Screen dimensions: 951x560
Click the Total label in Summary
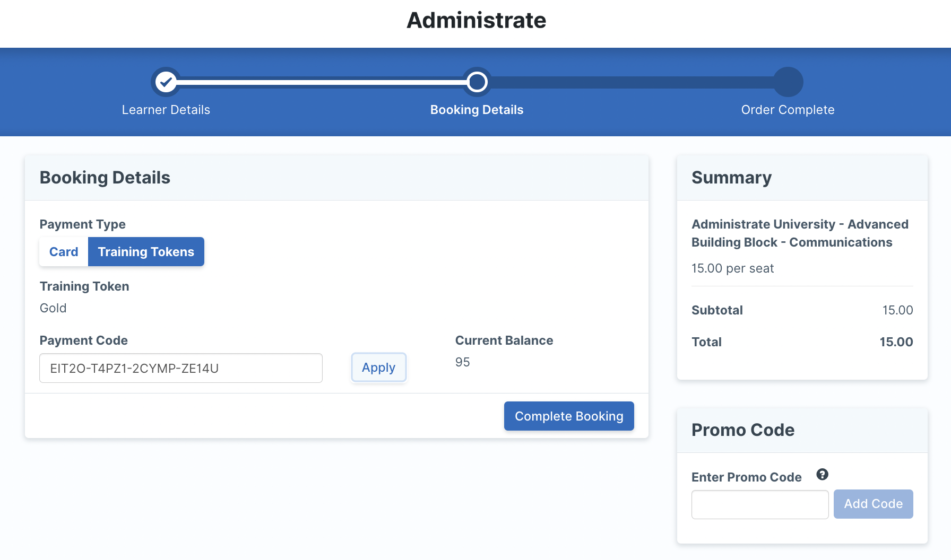[706, 342]
